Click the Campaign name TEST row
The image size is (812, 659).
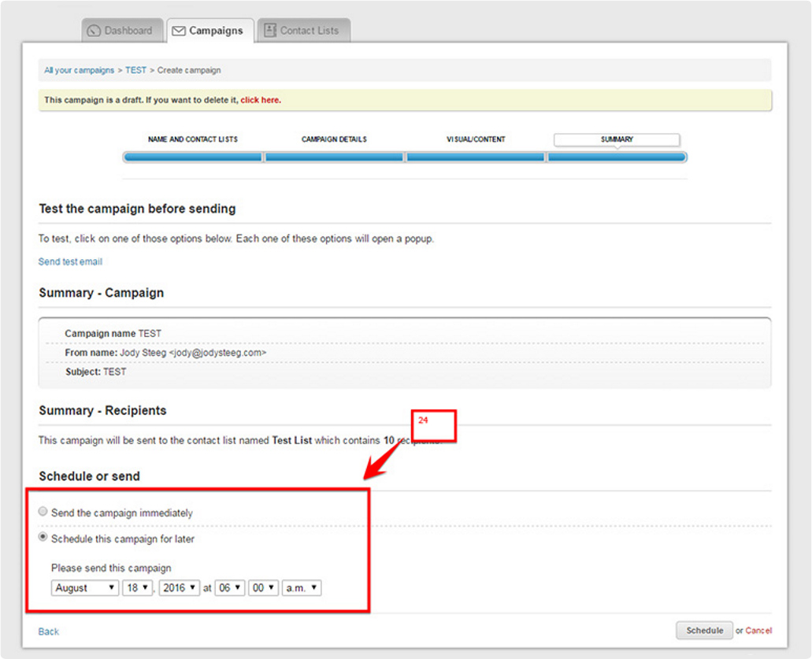[x=405, y=333]
